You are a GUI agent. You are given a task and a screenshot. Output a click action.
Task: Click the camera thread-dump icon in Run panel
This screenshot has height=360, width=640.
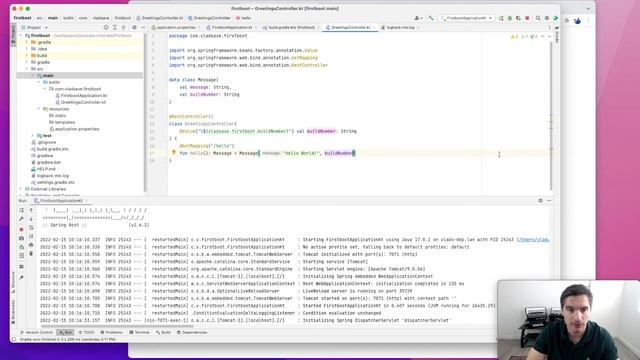tap(22, 238)
